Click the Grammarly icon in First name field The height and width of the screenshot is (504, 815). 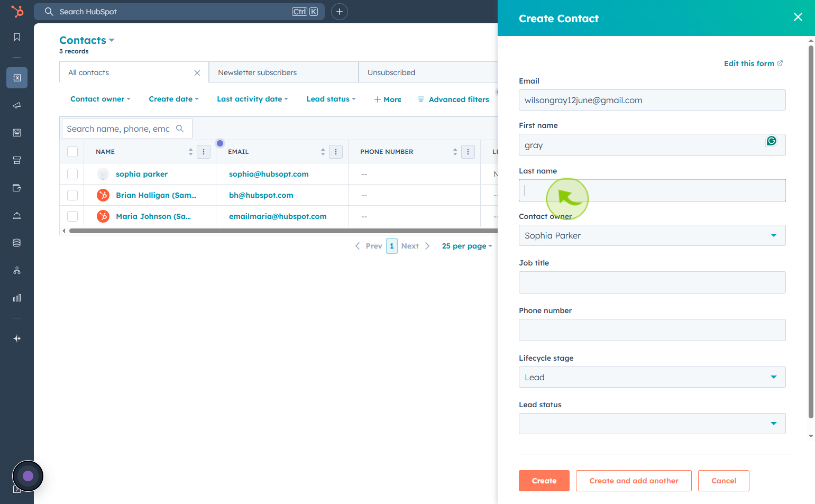(x=772, y=141)
